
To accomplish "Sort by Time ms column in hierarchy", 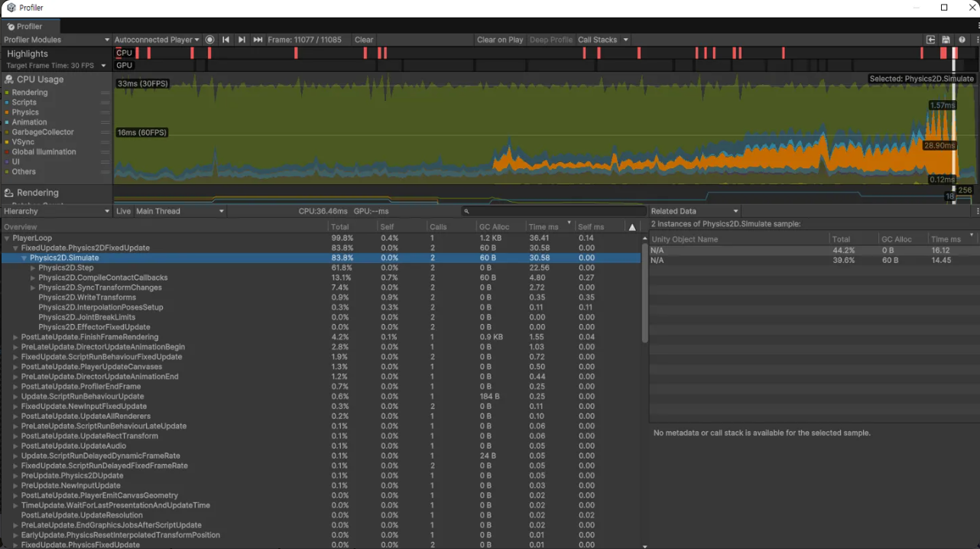I will 550,227.
